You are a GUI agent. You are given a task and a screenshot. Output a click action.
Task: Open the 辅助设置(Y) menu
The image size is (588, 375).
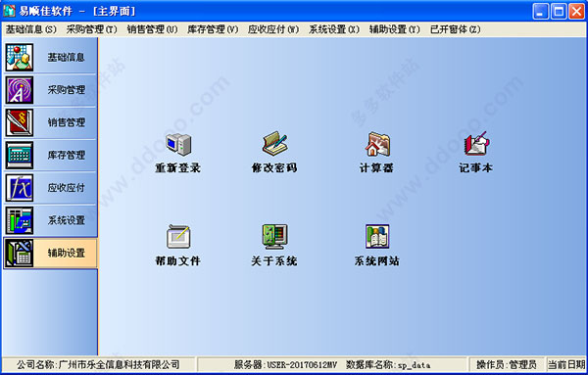click(x=395, y=29)
